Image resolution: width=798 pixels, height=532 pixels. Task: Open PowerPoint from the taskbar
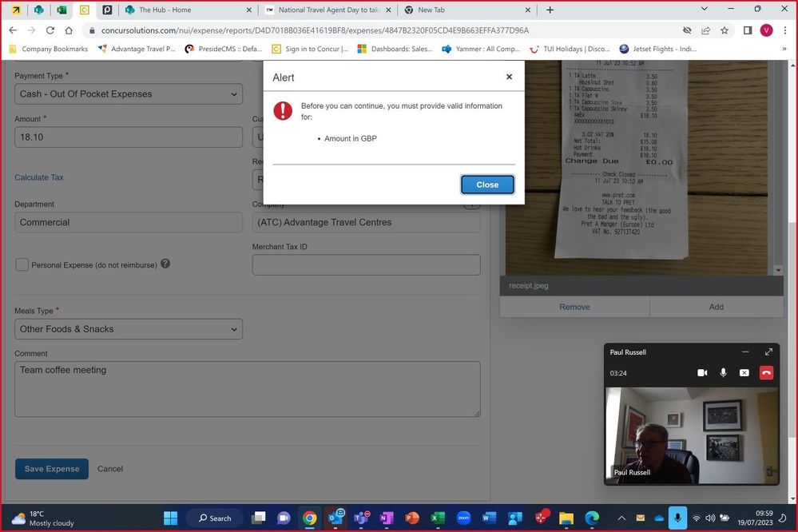(x=411, y=518)
